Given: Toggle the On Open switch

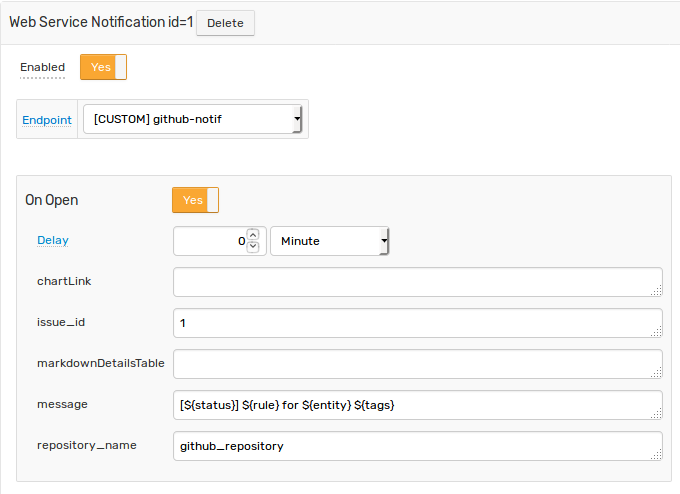Looking at the screenshot, I should [x=195, y=200].
